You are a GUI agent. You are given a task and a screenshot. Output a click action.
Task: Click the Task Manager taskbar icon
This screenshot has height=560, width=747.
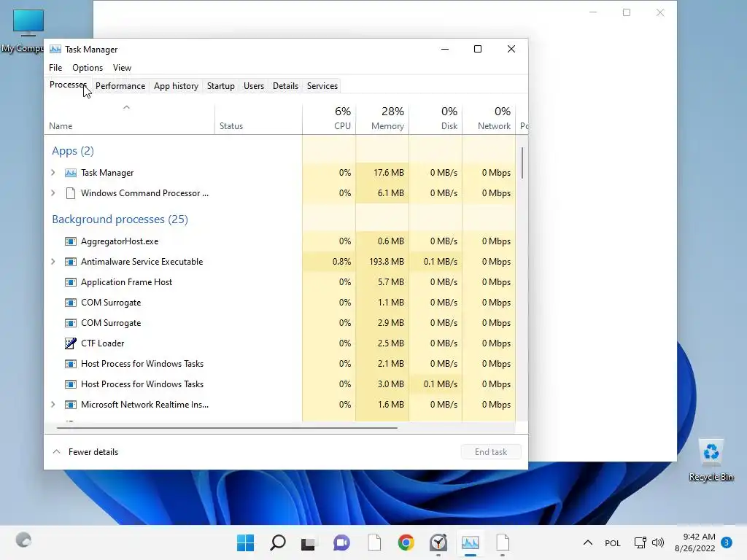[471, 542]
